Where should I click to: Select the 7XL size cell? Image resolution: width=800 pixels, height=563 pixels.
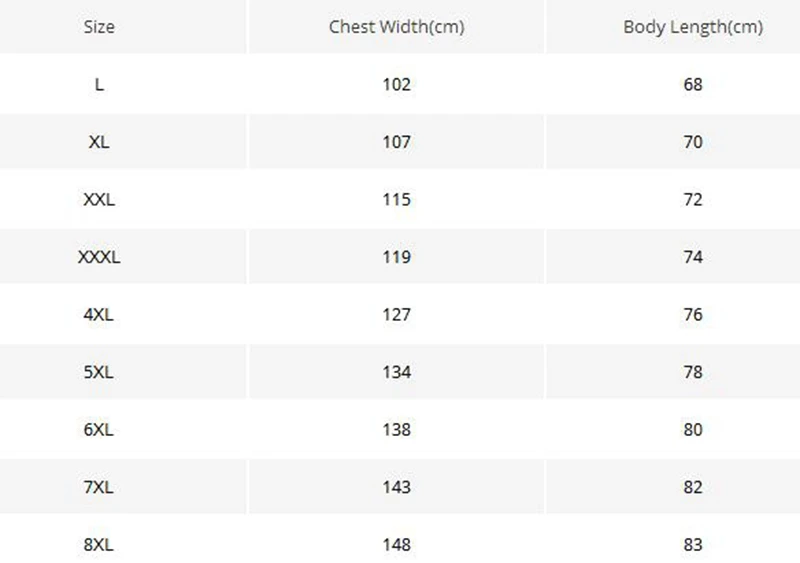pyautogui.click(x=99, y=487)
